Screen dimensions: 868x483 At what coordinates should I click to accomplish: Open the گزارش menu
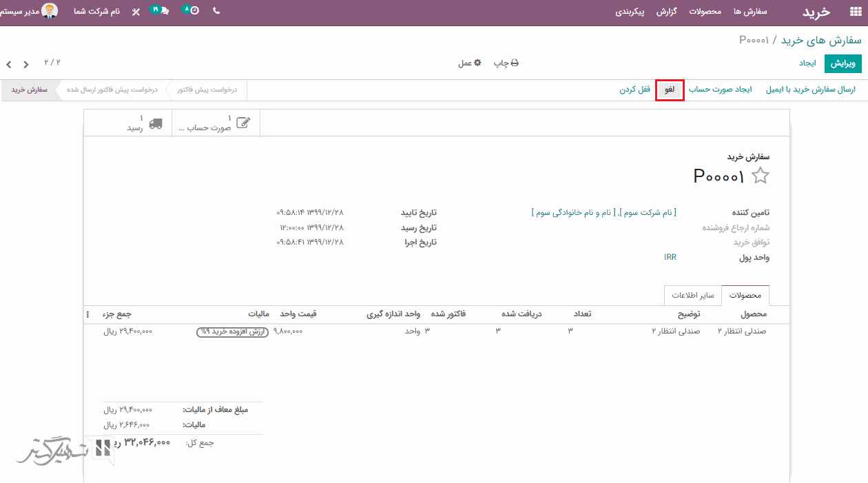pos(666,12)
